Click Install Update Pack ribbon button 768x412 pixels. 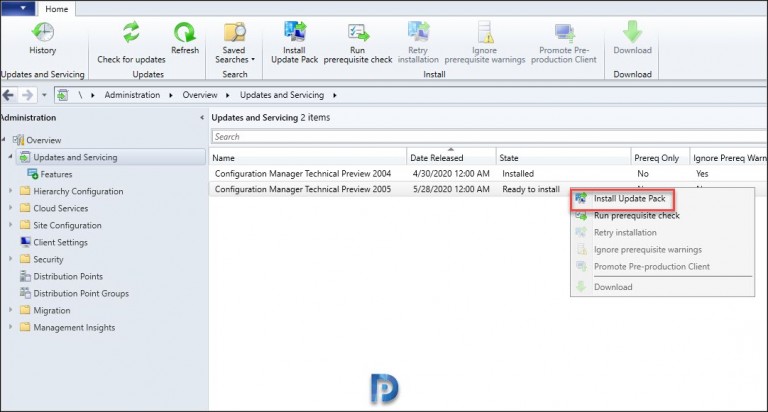(294, 43)
